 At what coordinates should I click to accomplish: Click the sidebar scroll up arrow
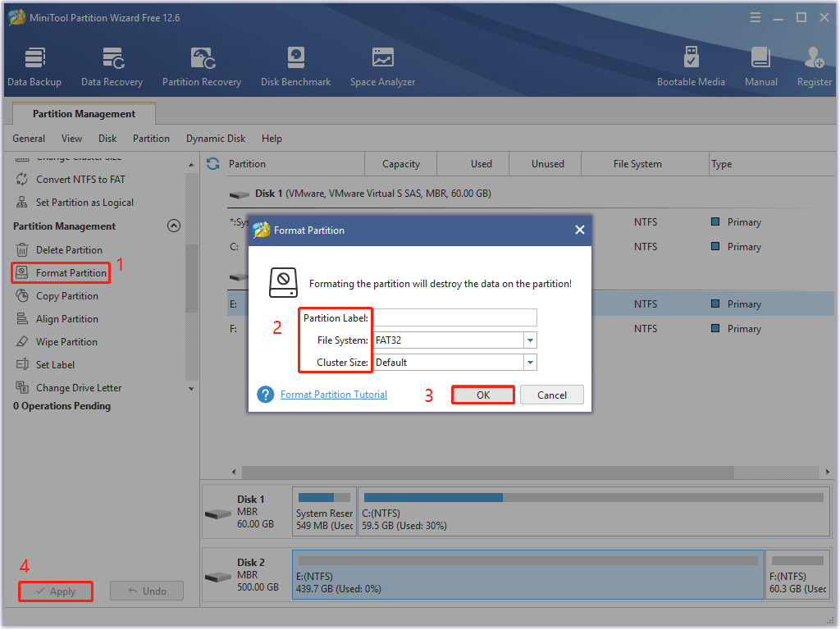coord(192,165)
